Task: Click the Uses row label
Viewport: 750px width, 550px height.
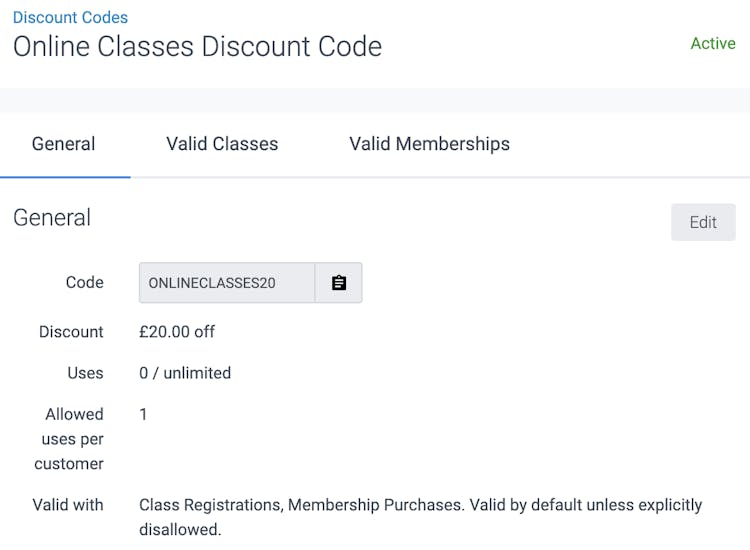Action: pyautogui.click(x=84, y=373)
